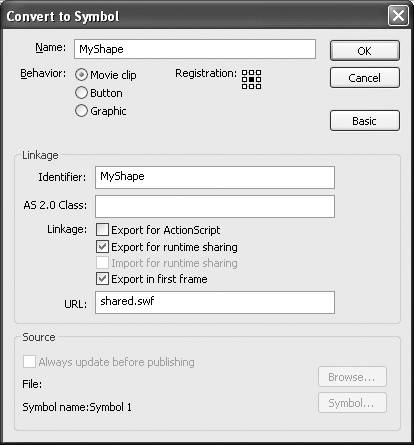
Task: Uncheck Export for runtime sharing
Action: [x=102, y=247]
